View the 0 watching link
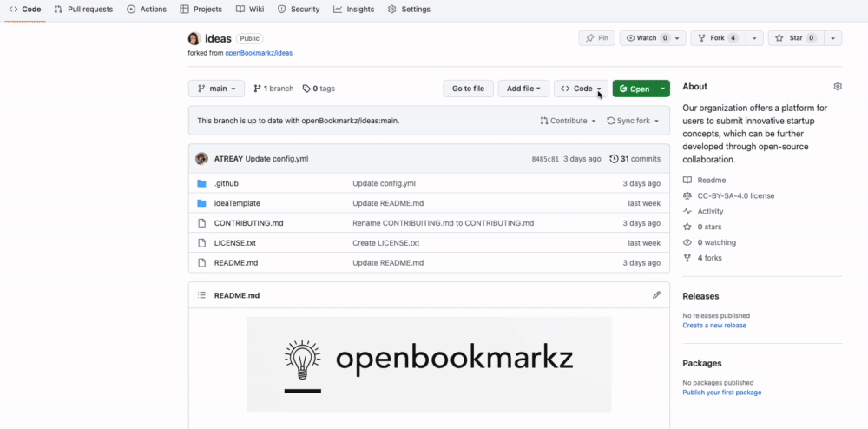The image size is (868, 429). [x=716, y=242]
